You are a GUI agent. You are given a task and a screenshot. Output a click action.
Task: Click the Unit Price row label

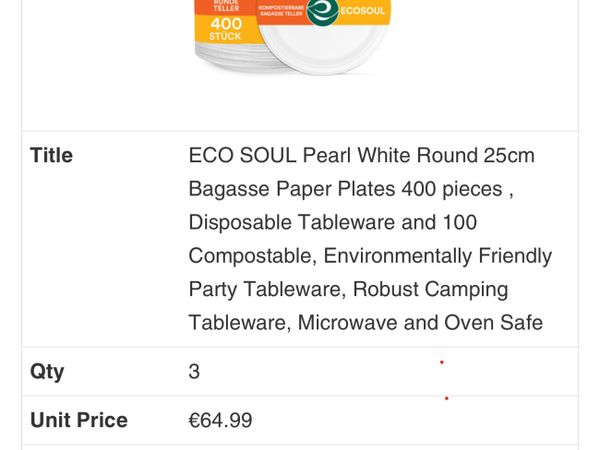tap(79, 420)
